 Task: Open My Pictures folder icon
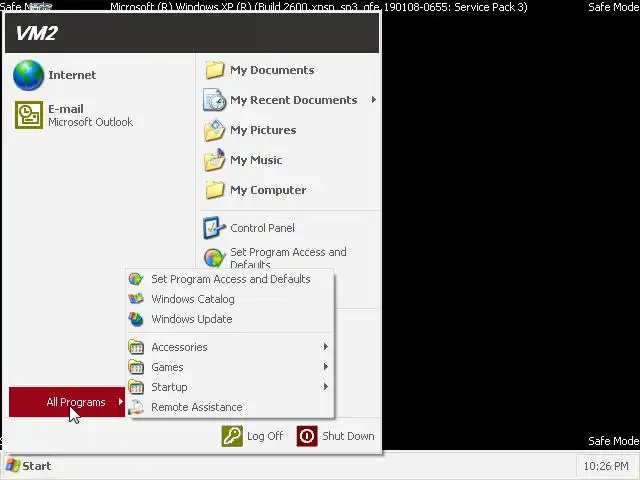[x=215, y=130]
